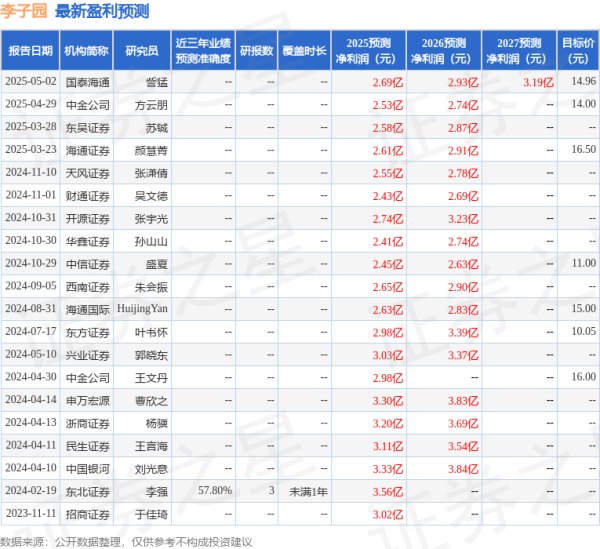The height and width of the screenshot is (549, 600).
Task: Click the 李子园 stock name title
Action: tap(23, 12)
